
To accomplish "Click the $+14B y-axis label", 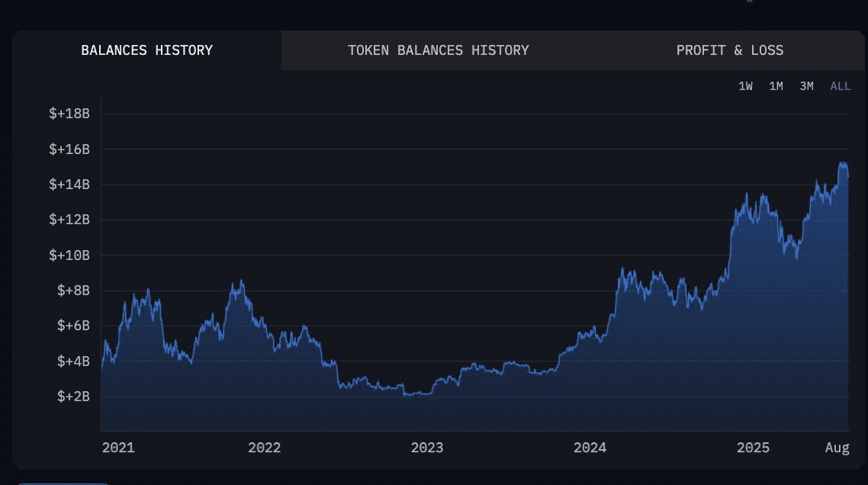I will point(69,185).
